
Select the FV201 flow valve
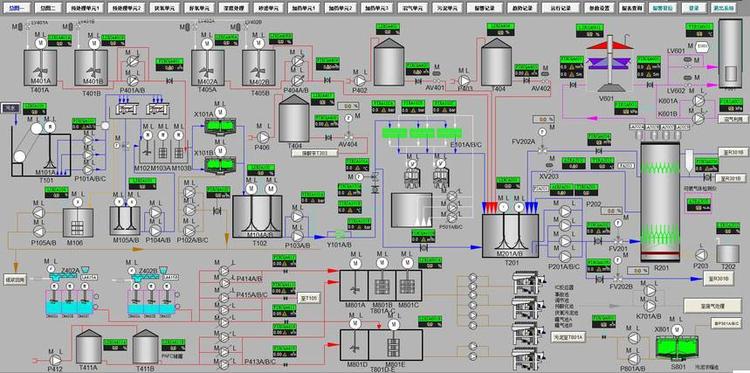(x=618, y=240)
